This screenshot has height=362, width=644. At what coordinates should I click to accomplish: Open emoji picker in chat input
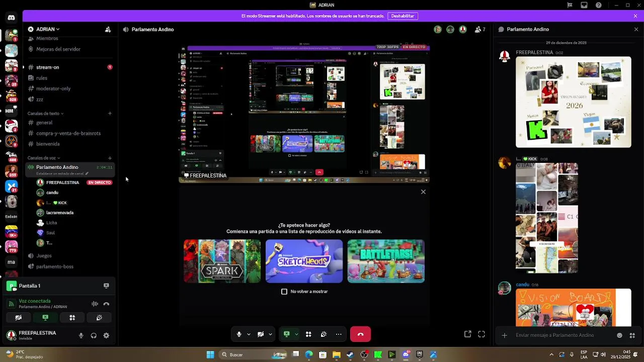point(619,335)
